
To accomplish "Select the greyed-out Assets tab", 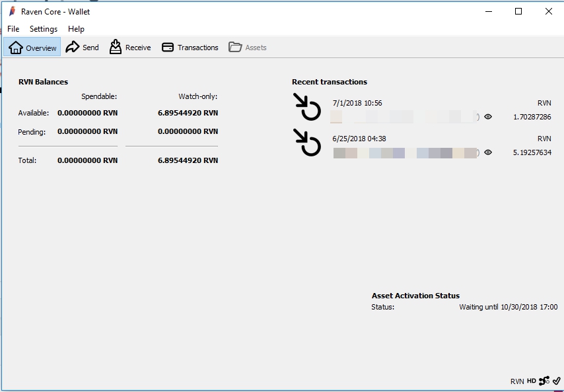I will [x=248, y=47].
